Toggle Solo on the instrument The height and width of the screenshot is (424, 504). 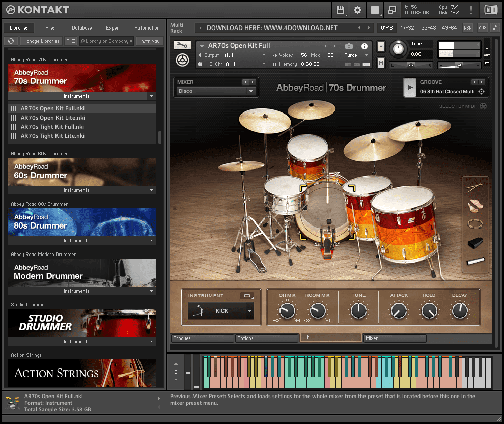tap(381, 47)
